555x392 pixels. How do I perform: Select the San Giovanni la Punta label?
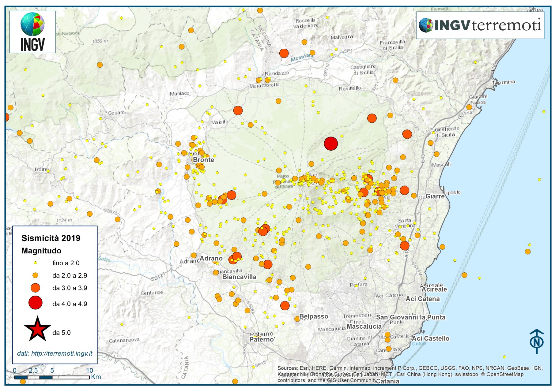(x=410, y=317)
